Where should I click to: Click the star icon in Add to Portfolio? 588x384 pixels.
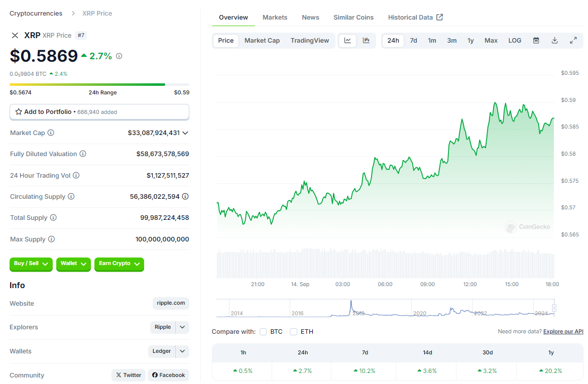pos(19,112)
